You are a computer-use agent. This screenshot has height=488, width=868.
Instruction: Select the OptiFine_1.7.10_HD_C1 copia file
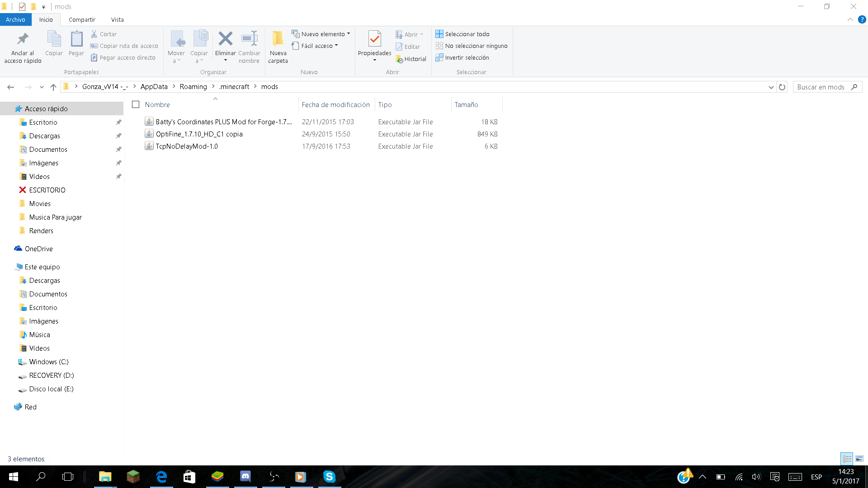coord(199,134)
